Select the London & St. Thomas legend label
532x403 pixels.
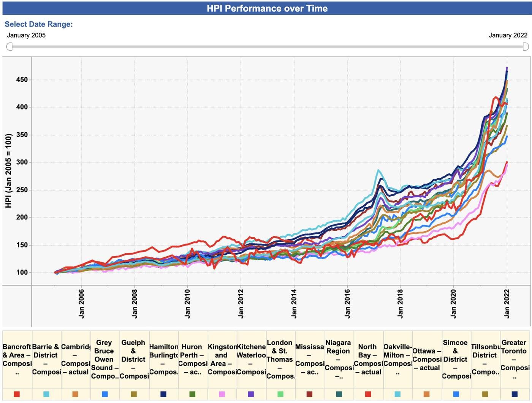click(x=280, y=359)
